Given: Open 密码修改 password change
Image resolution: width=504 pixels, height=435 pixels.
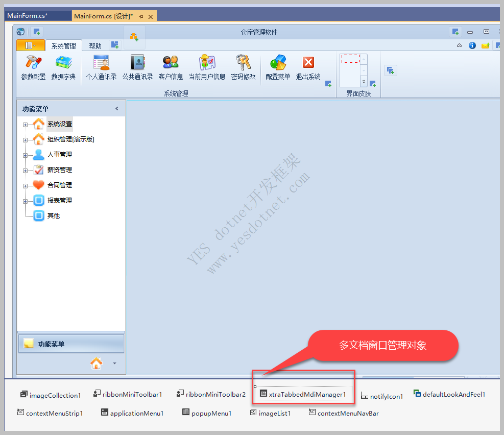Looking at the screenshot, I should (244, 68).
